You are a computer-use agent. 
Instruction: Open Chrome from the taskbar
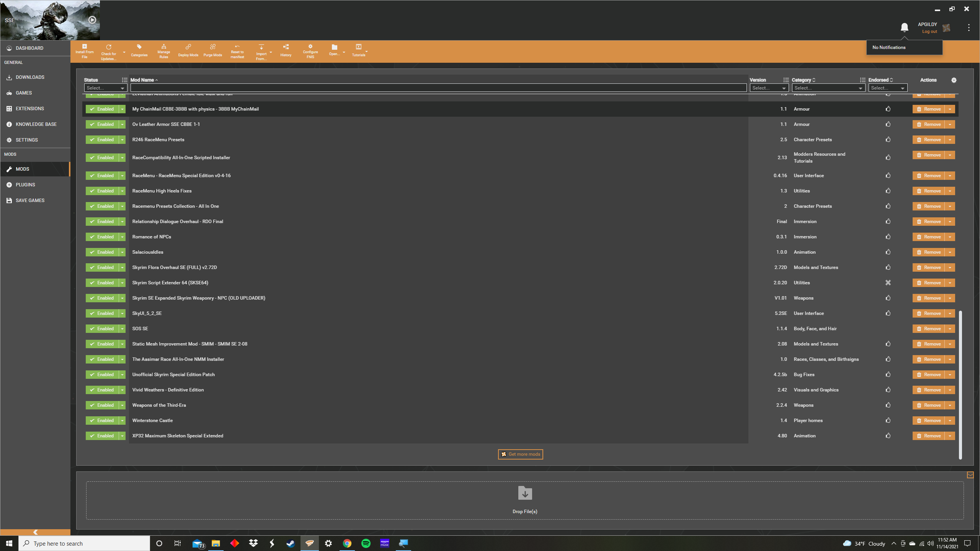pos(347,543)
